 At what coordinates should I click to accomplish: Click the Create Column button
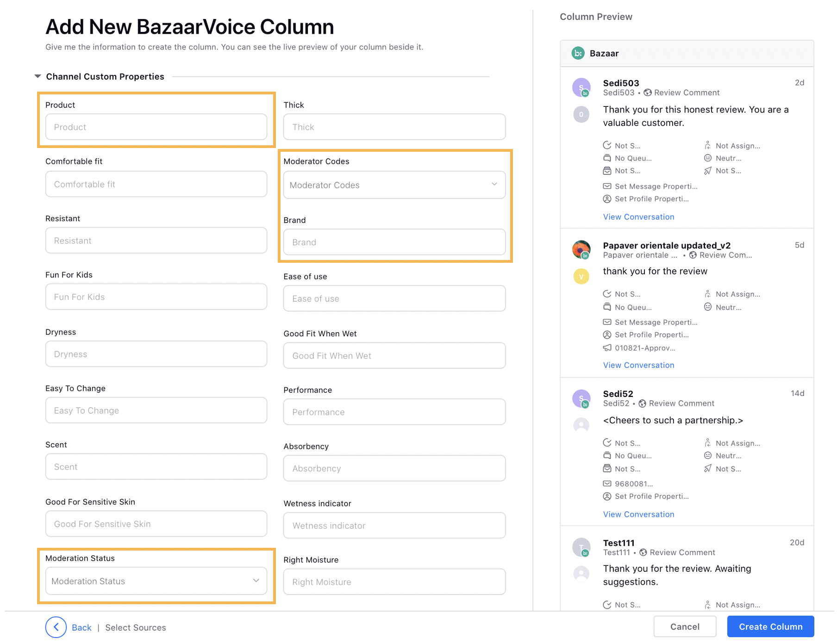(x=770, y=626)
